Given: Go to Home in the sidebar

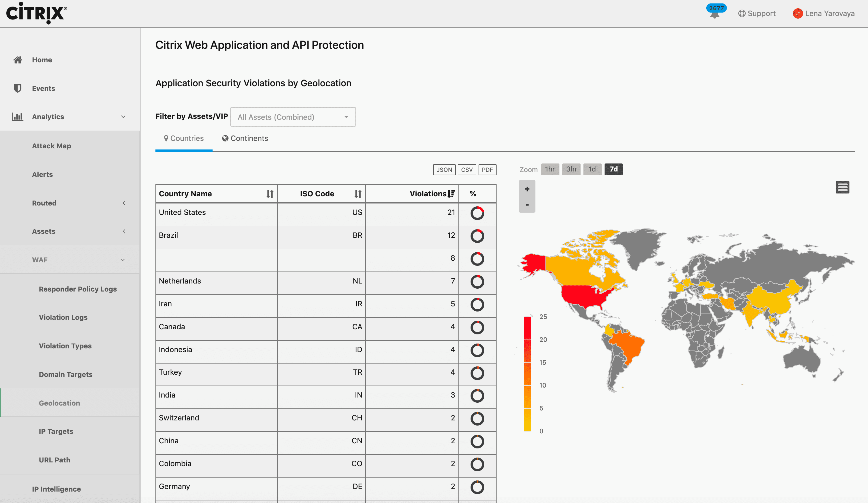Looking at the screenshot, I should point(42,60).
